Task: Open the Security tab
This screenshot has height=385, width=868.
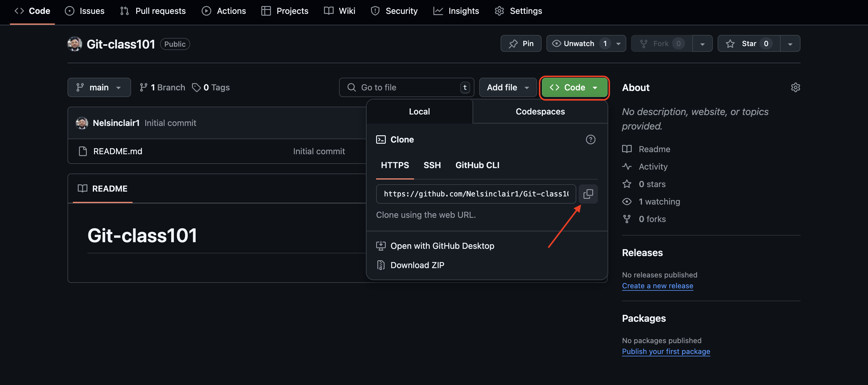Action: 394,11
